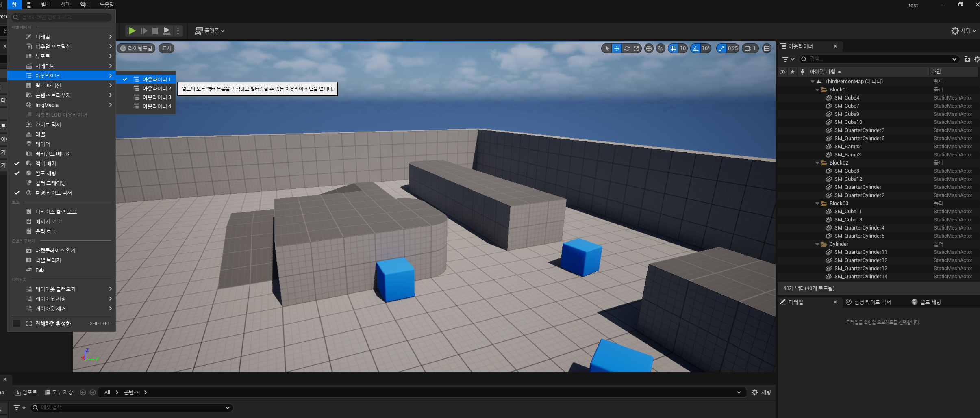Click the stop simulation square button
The height and width of the screenshot is (418, 980).
tap(155, 31)
